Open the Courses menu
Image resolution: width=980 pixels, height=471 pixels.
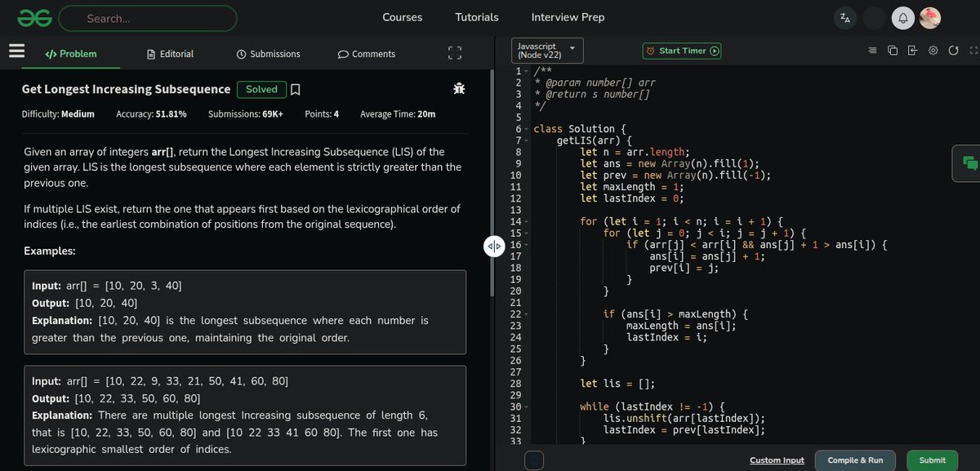point(403,17)
